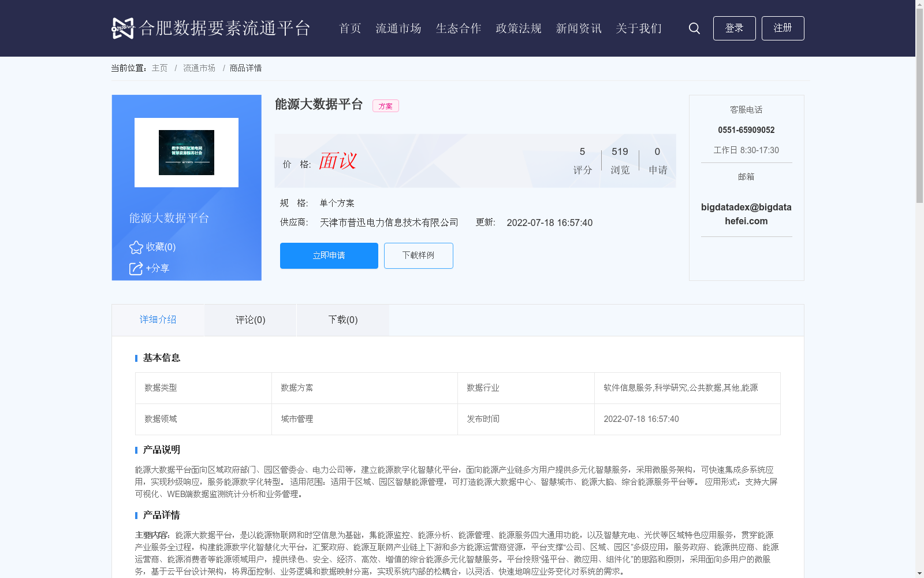The image size is (924, 578).
Task: Click the 软件信息服务 industry cell
Action: coord(687,388)
